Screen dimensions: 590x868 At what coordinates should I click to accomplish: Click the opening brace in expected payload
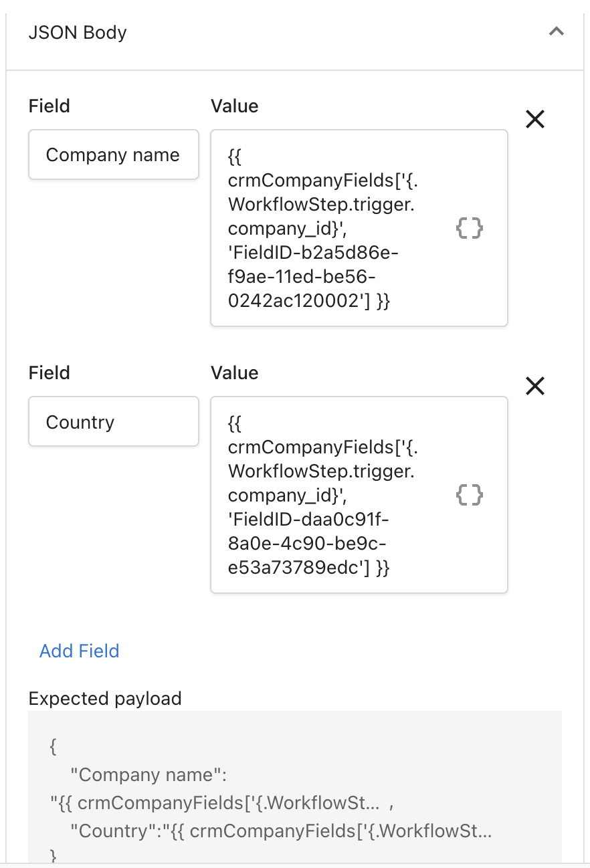point(54,746)
